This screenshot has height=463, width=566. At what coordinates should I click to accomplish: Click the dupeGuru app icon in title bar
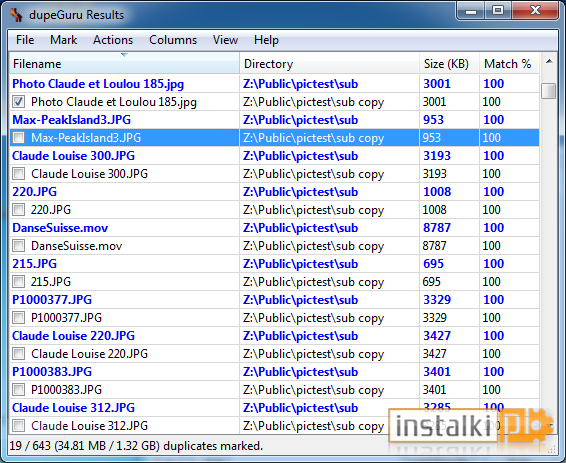[16, 14]
